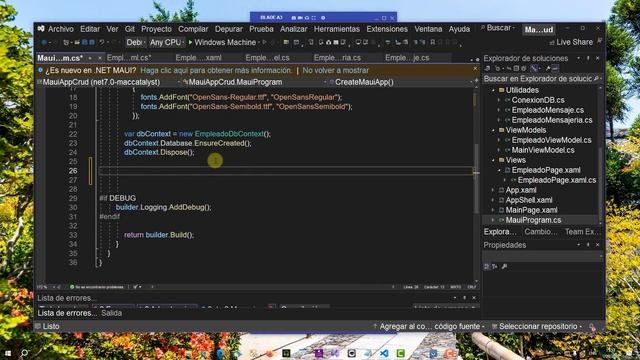Open the Windows Start menu

point(7,353)
